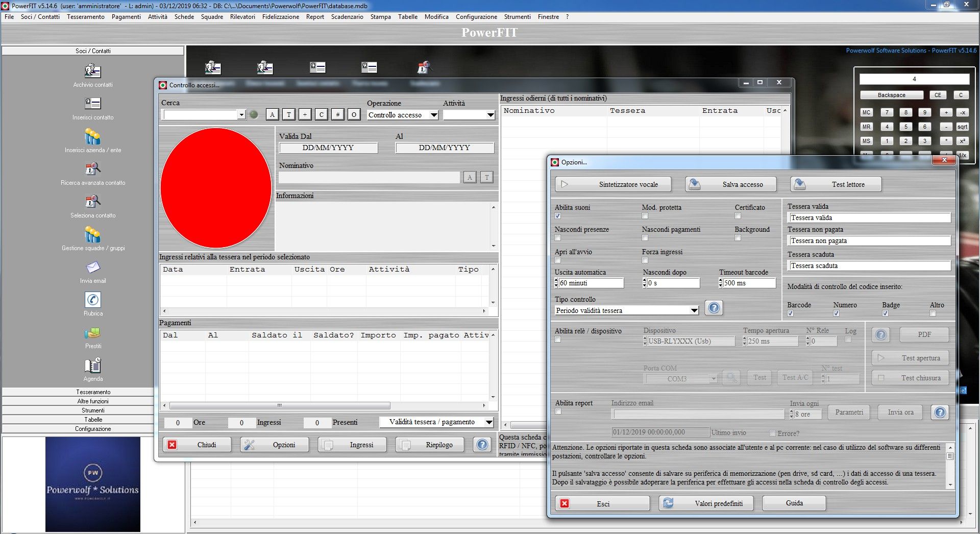Open the Cerca combo box arrow
Image resolution: width=980 pixels, height=534 pixels.
coord(241,115)
